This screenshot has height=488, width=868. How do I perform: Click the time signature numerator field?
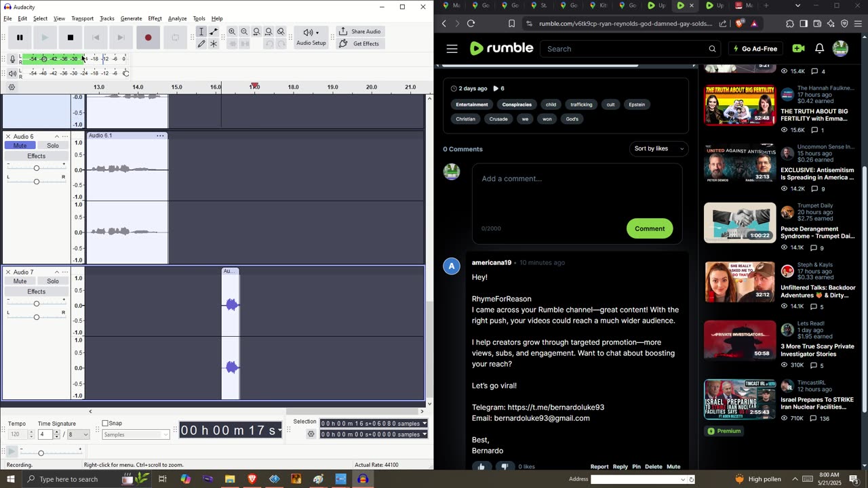pos(45,434)
